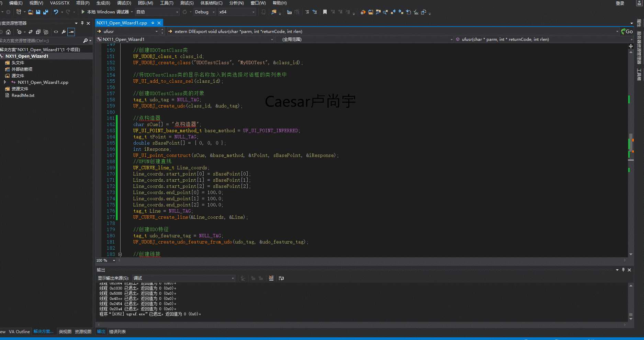Click the VA find references icon
Viewport: 644px width, 340px height.
click(x=385, y=12)
